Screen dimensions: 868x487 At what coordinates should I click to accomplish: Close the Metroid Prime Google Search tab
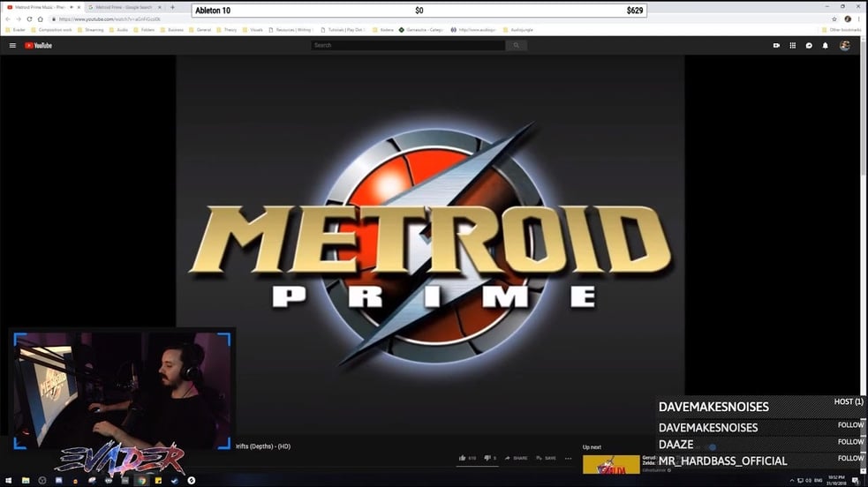160,7
